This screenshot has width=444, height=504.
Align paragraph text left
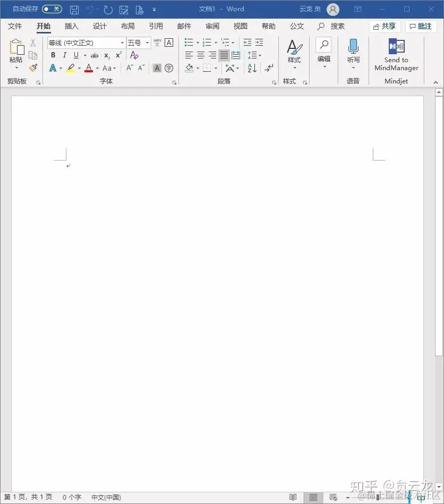pyautogui.click(x=189, y=55)
